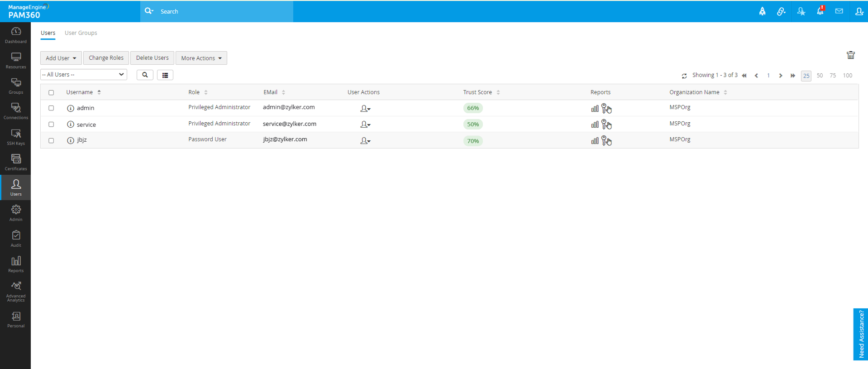Image resolution: width=868 pixels, height=369 pixels.
Task: Open SSH Keys in the sidebar
Action: pyautogui.click(x=16, y=136)
